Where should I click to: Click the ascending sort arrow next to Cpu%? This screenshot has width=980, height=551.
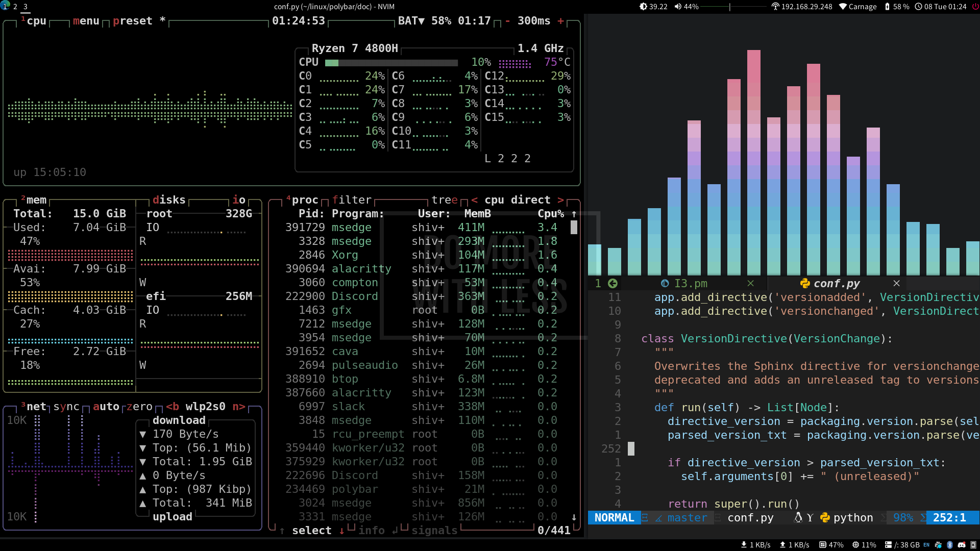point(574,214)
